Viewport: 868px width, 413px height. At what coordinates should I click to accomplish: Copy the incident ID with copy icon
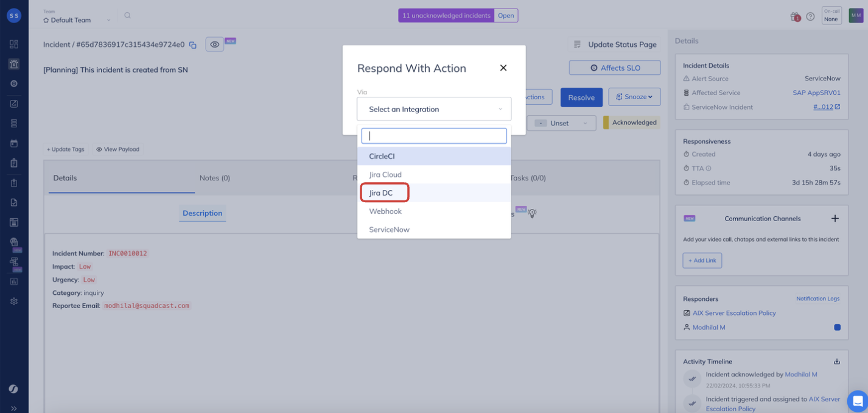[193, 45]
